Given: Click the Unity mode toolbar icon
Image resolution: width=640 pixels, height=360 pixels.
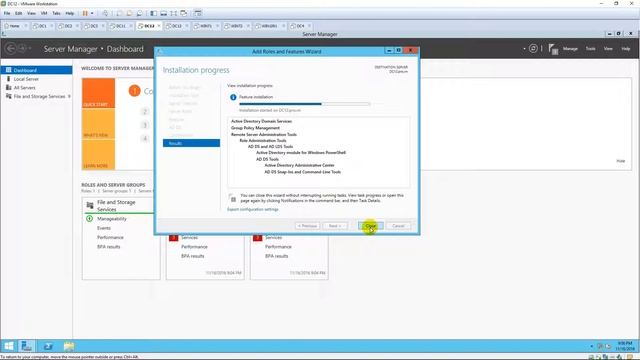Looking at the screenshot, I should tap(184, 13).
